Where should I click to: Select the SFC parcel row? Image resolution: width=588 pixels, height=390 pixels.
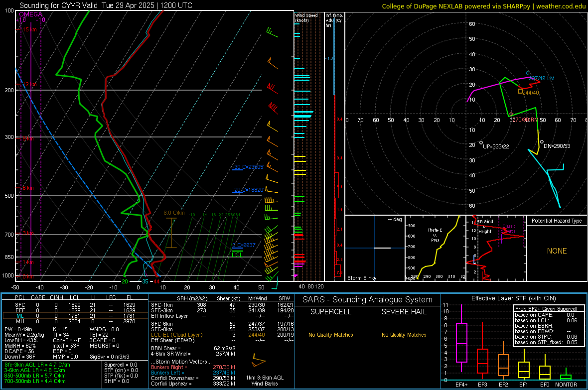click(75, 305)
